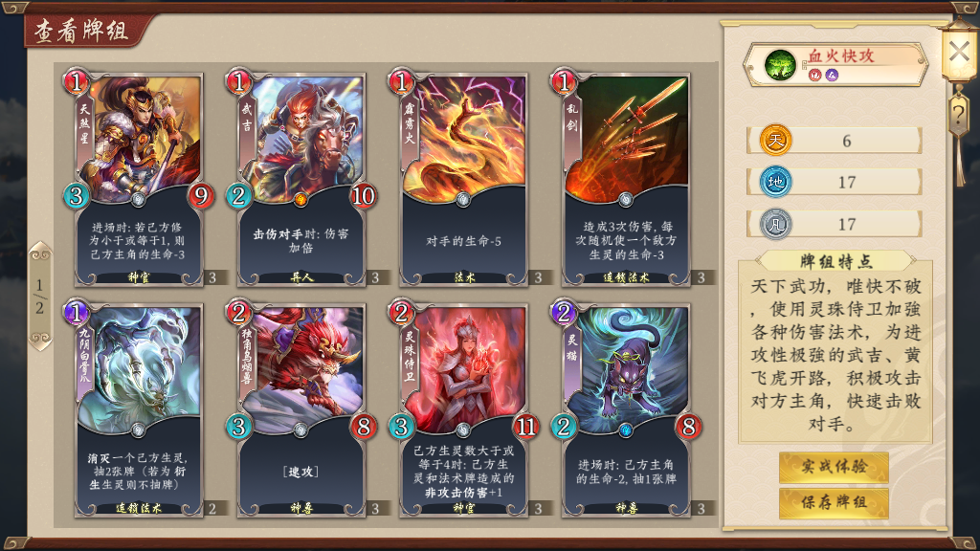980x551 pixels.
Task: Select the 武吉 card
Action: pyautogui.click(x=301, y=179)
